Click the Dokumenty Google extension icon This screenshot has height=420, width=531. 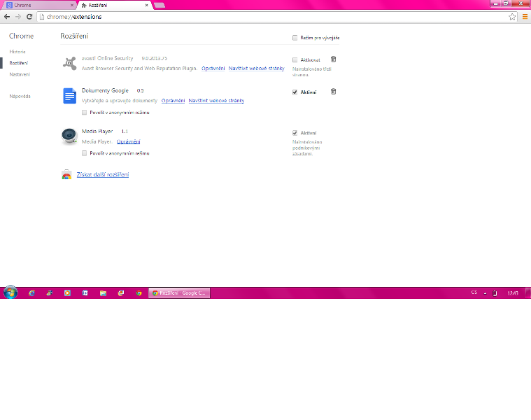tap(69, 96)
